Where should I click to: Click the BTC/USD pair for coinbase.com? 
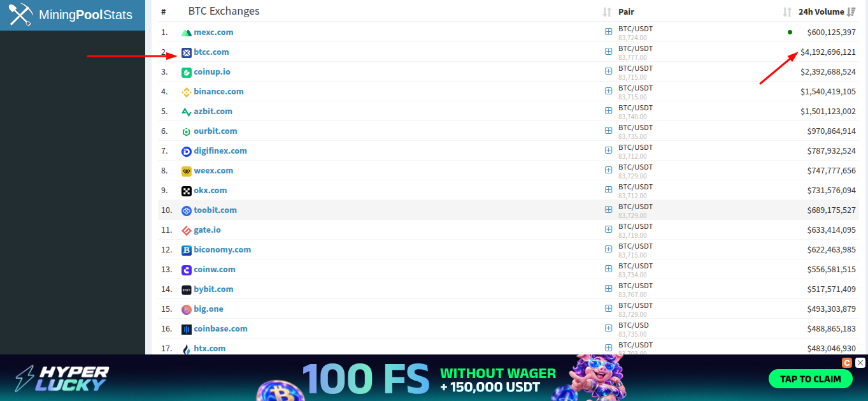[x=634, y=325]
